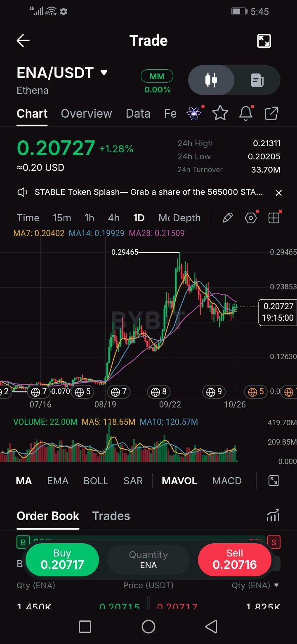
Task: Toggle the MAVOL sub-indicator
Action: pyautogui.click(x=179, y=481)
